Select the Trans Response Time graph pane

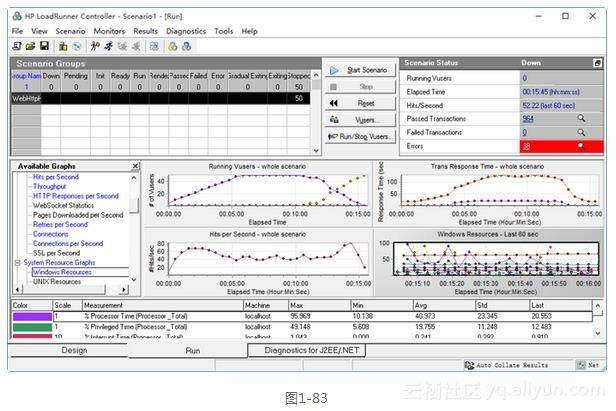489,193
